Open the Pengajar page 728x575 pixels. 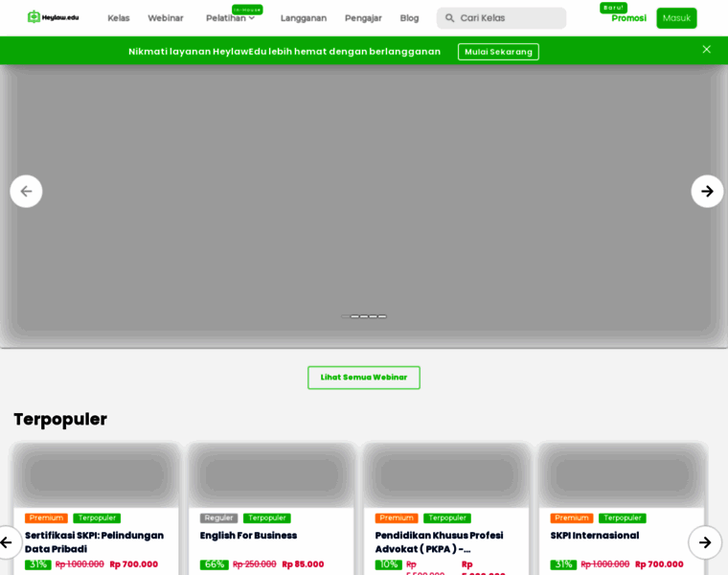363,18
